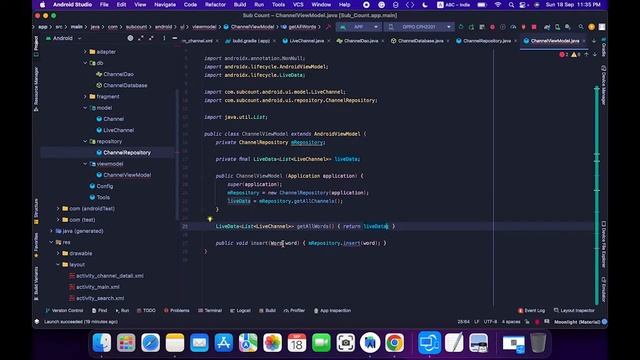Click Collapse All icon in Project panel

click(x=151, y=38)
